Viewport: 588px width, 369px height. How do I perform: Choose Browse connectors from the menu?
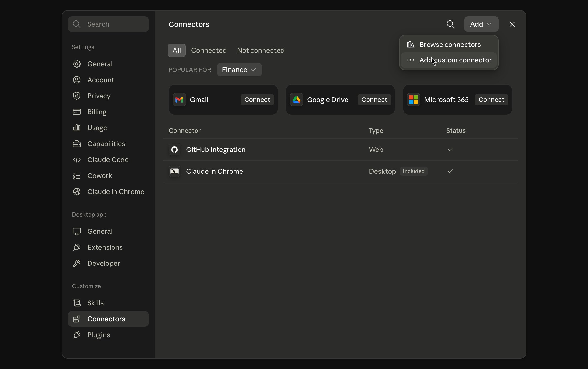point(449,45)
